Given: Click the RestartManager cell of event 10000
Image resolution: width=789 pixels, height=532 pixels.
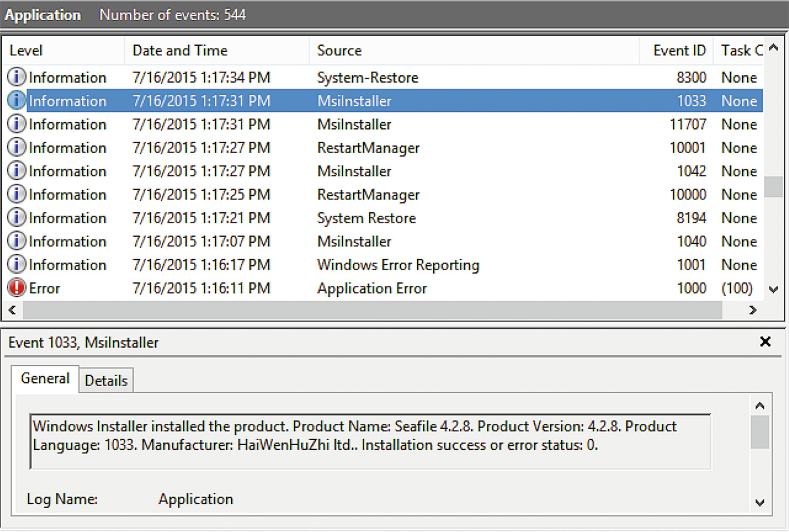Looking at the screenshot, I should pos(368,195).
